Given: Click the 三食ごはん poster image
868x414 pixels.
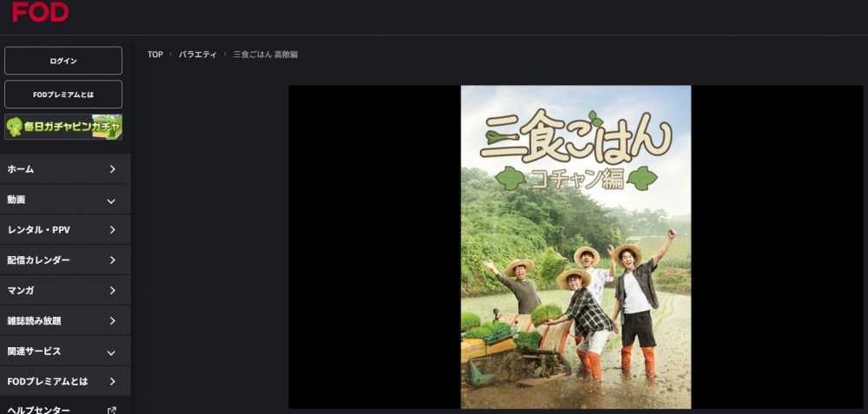Looking at the screenshot, I should (575, 246).
